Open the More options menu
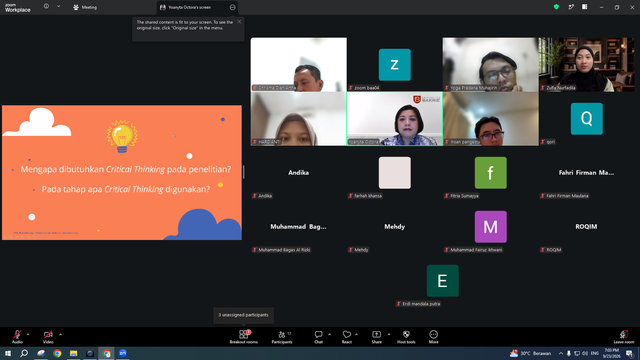The width and height of the screenshot is (640, 360). (433, 337)
